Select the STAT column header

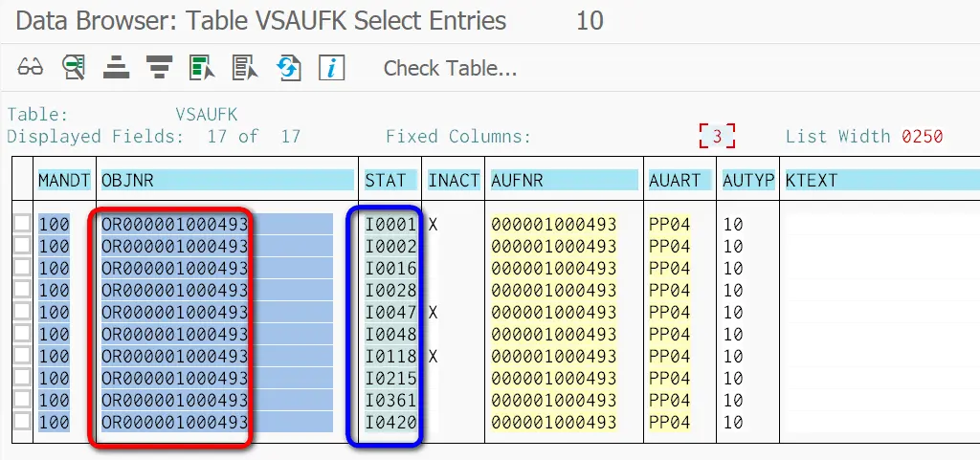pyautogui.click(x=390, y=181)
